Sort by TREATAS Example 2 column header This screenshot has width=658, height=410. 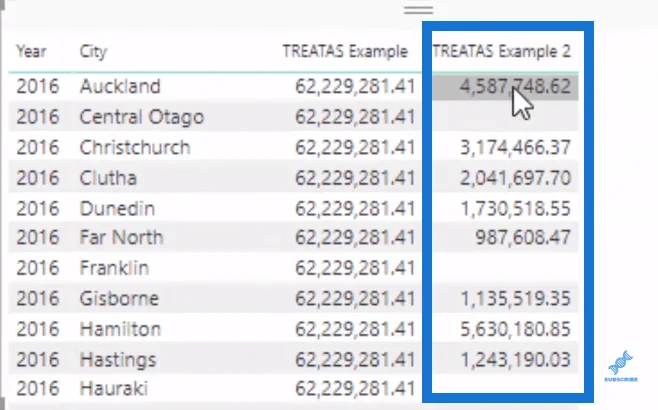501,52
